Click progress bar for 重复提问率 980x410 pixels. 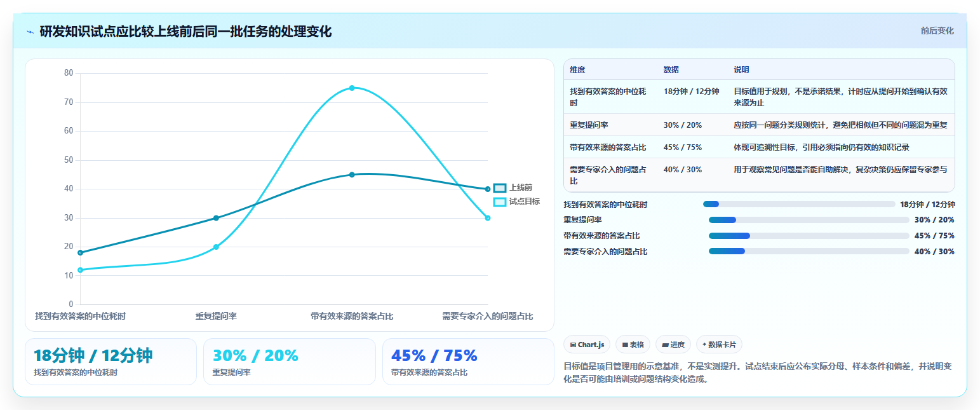(x=809, y=220)
